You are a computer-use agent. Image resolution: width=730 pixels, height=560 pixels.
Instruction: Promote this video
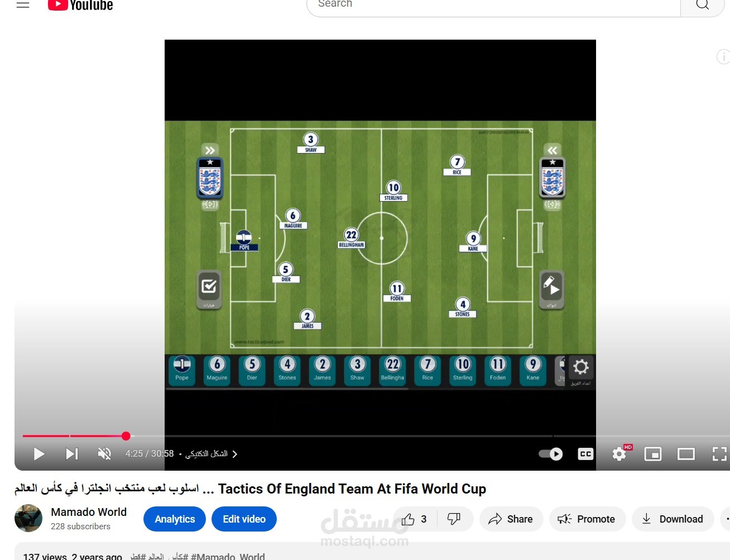click(x=587, y=519)
